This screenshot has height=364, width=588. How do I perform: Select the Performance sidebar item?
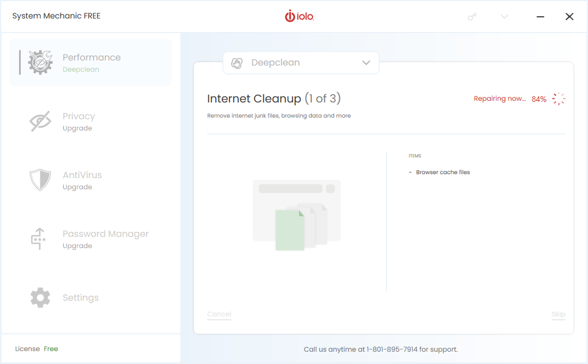(x=91, y=62)
